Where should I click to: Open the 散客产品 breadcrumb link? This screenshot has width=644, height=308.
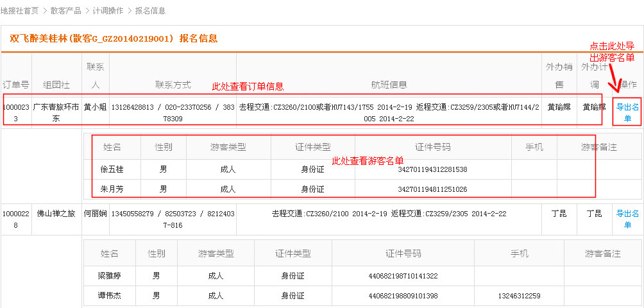tap(65, 10)
